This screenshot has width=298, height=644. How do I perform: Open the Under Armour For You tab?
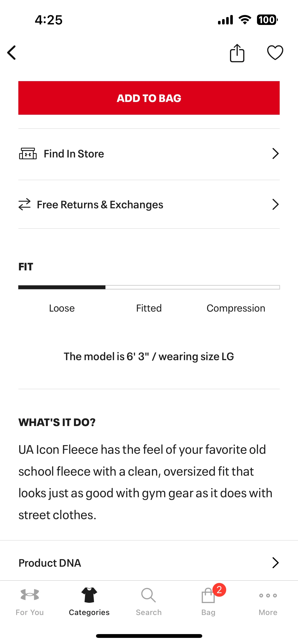point(30,602)
